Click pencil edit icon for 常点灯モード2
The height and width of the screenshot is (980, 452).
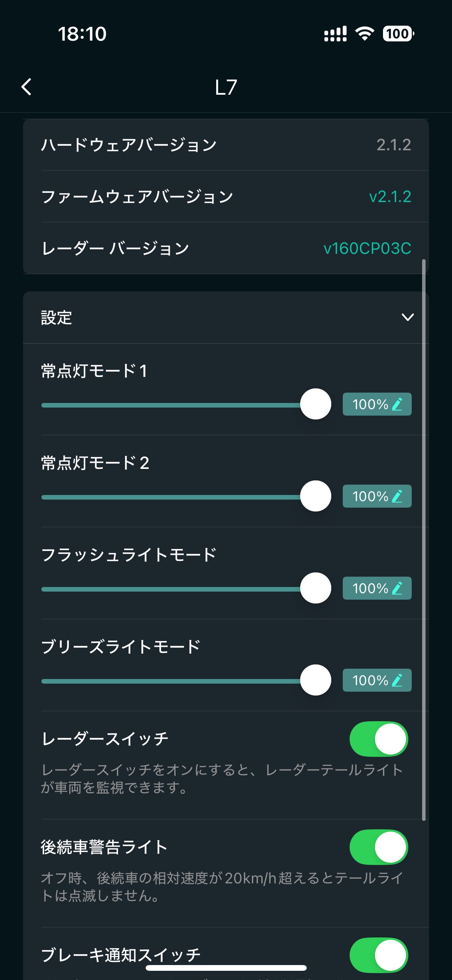(398, 496)
